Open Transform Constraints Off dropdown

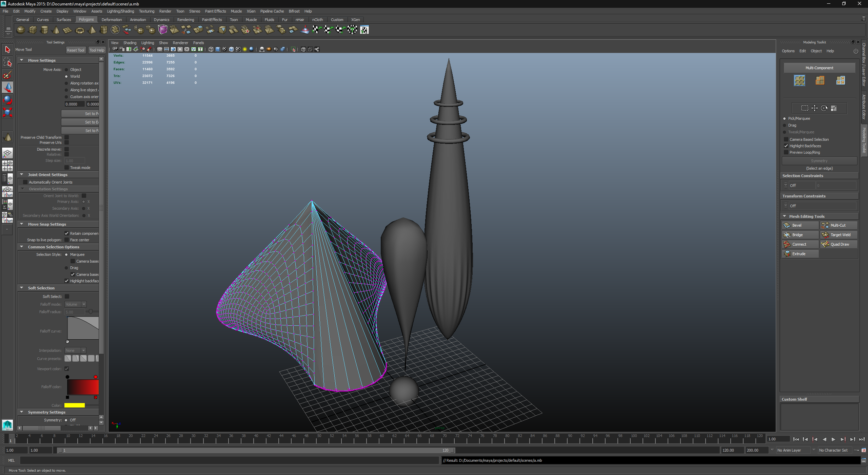coord(819,206)
